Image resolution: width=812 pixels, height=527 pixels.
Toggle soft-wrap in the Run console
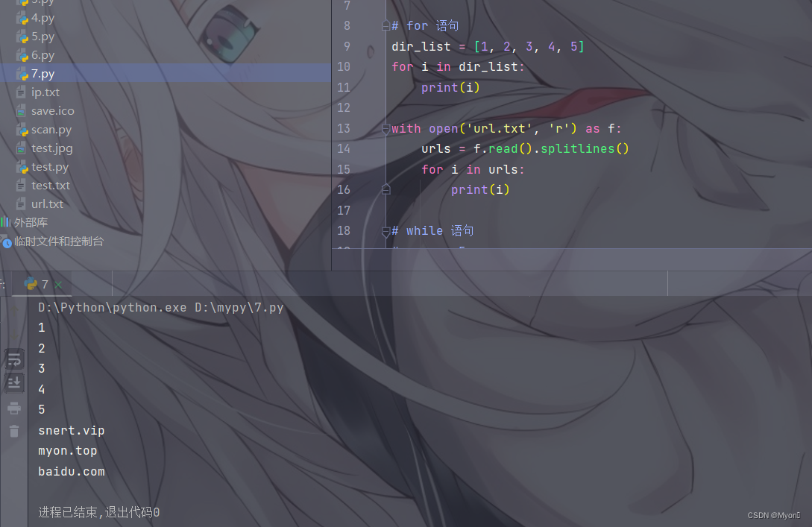click(x=14, y=360)
